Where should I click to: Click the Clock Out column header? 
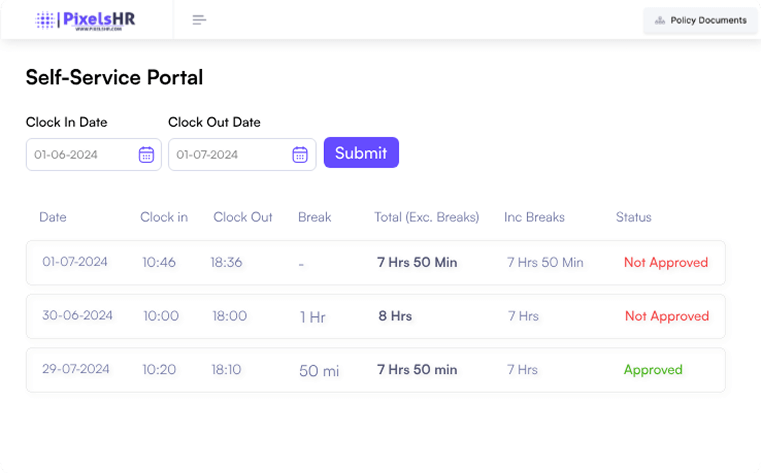[x=243, y=217]
